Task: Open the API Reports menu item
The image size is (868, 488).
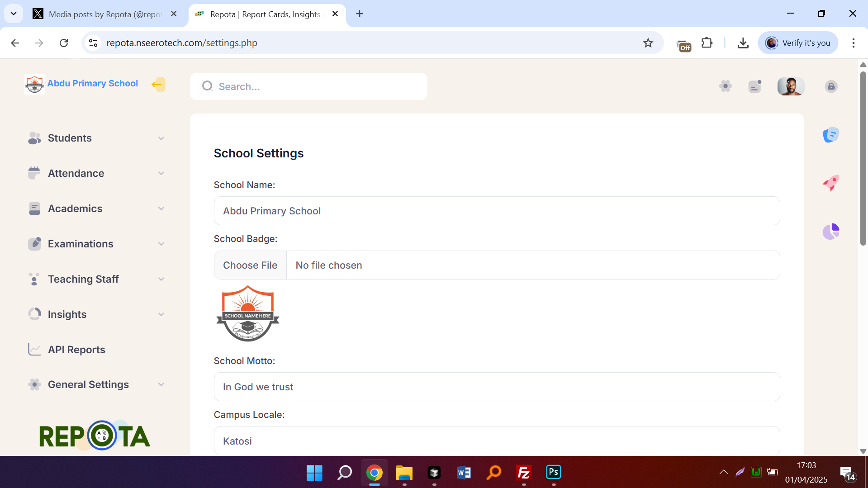Action: click(76, 350)
